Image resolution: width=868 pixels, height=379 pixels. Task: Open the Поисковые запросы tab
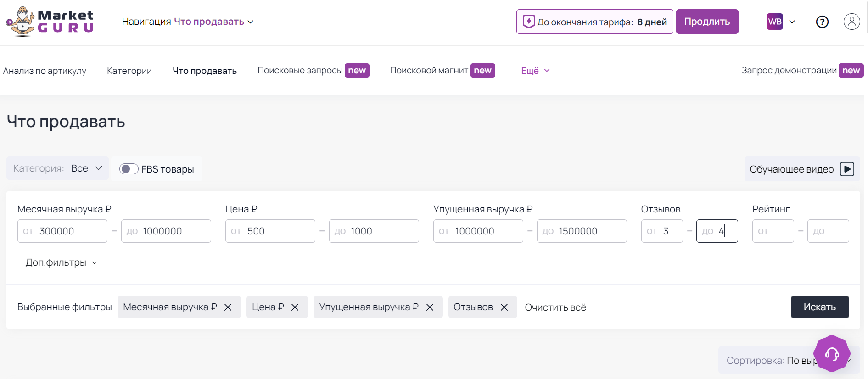click(x=300, y=71)
